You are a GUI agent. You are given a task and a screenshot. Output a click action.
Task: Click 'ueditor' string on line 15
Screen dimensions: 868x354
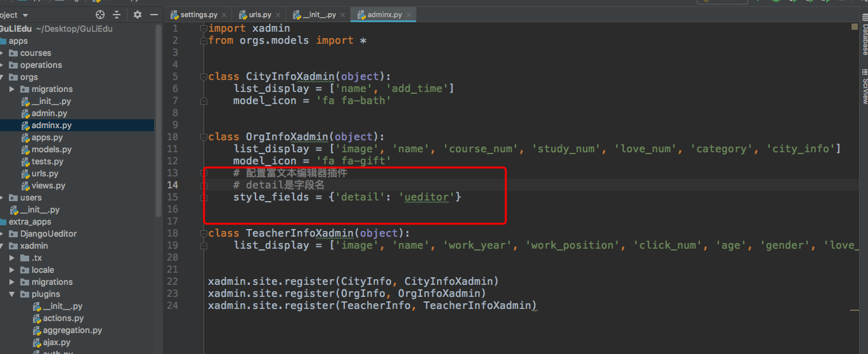[x=427, y=197]
